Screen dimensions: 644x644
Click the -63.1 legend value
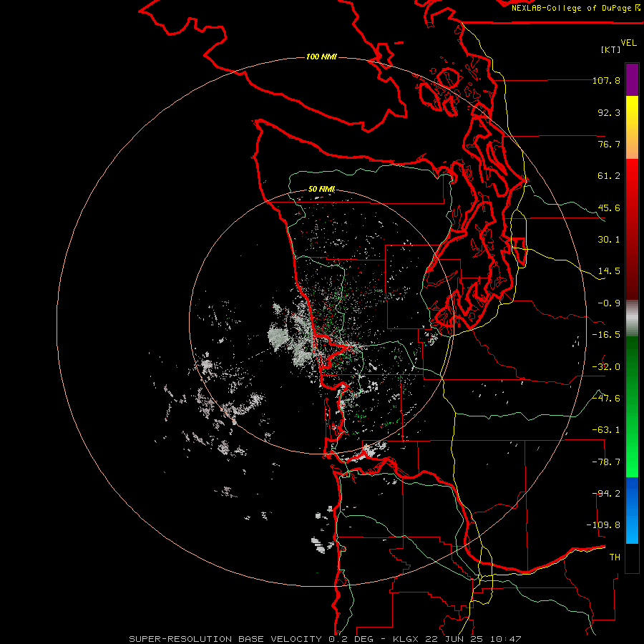(x=606, y=430)
